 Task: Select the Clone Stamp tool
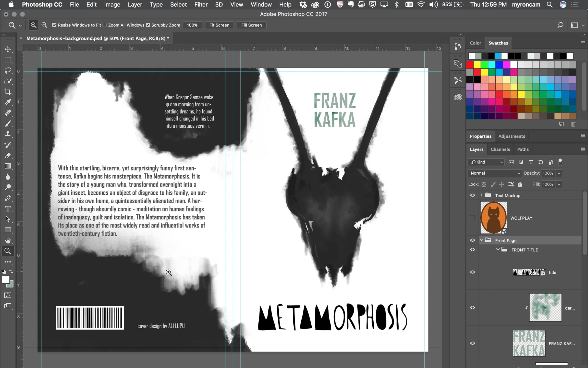(8, 134)
